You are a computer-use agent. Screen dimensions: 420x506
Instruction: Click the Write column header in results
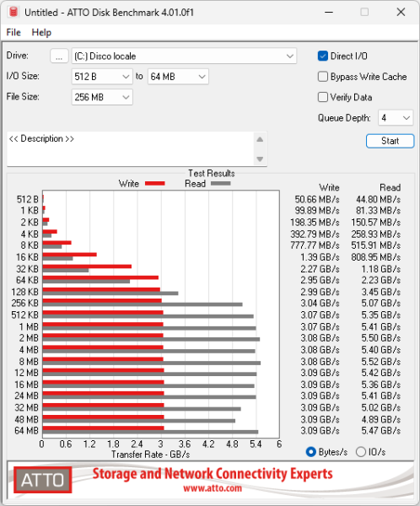(x=329, y=187)
